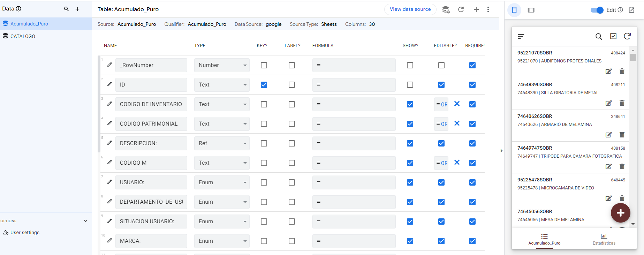The height and width of the screenshot is (255, 644).
Task: Open User settings link
Action: pos(25,232)
